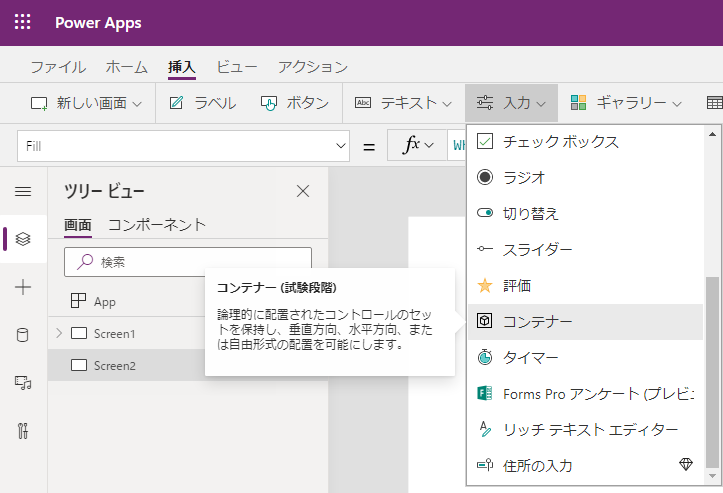723x493 pixels.
Task: Open the data source cylinder icon
Action: (23, 335)
